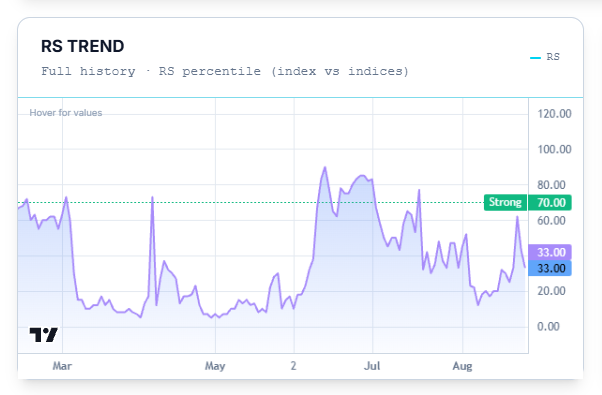Screen dimensions: 602x395
Task: Click the Mar time axis label
Action: point(62,366)
